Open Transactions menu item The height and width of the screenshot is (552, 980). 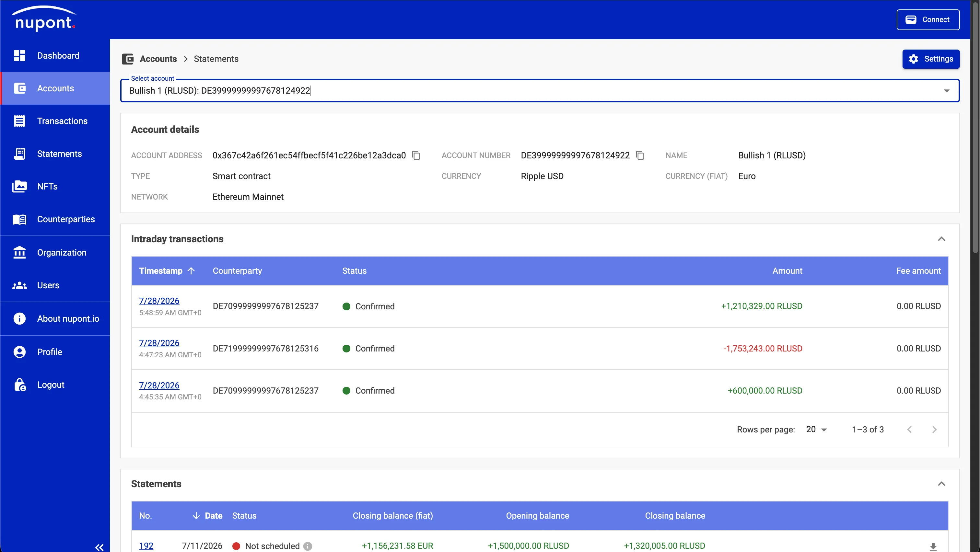point(55,121)
